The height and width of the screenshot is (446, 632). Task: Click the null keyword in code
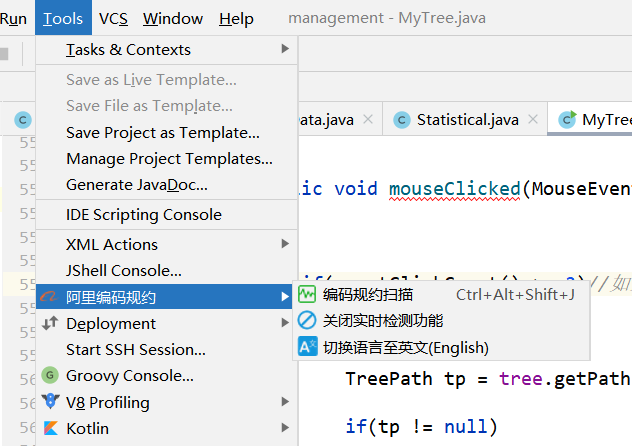466,427
